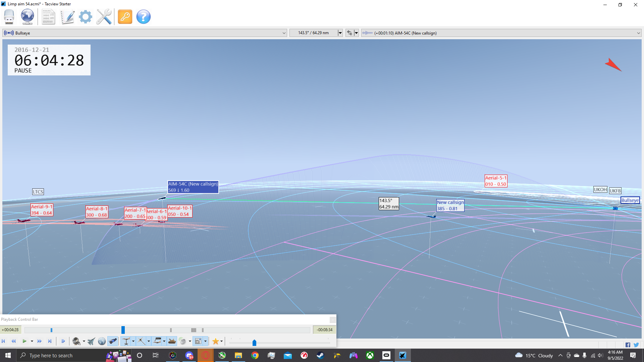
Task: Click the fast forward playback button
Action: pos(40,341)
